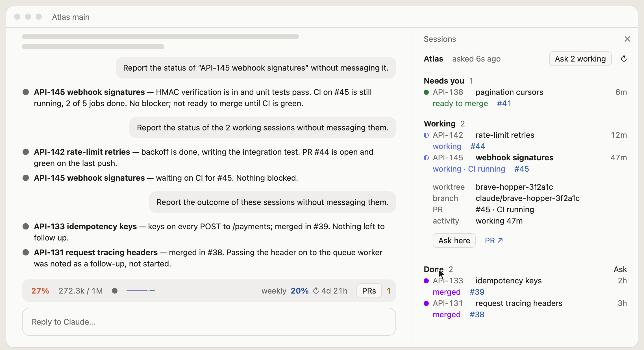Click the gray dot beside 272.3k / 1M
644x350 pixels.
tap(115, 291)
